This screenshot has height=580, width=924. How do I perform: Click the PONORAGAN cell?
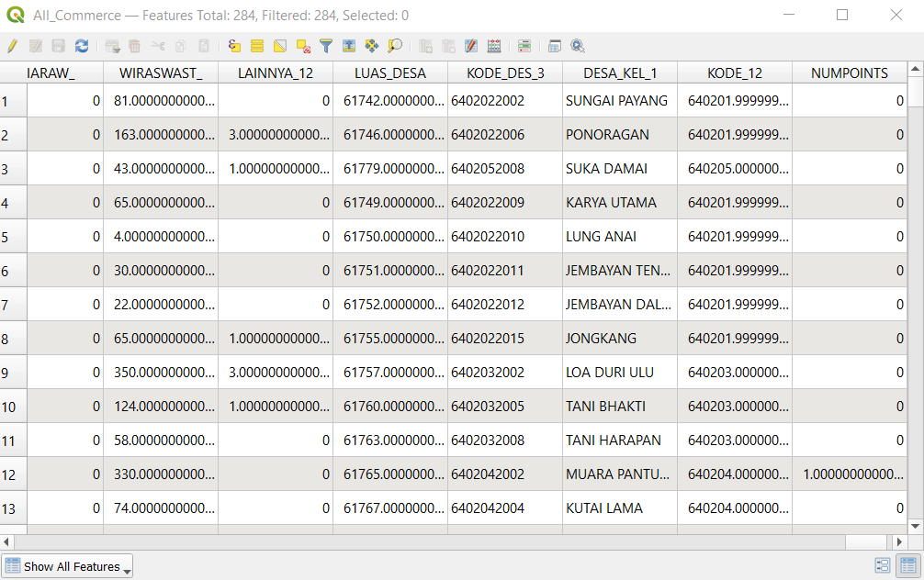[607, 135]
